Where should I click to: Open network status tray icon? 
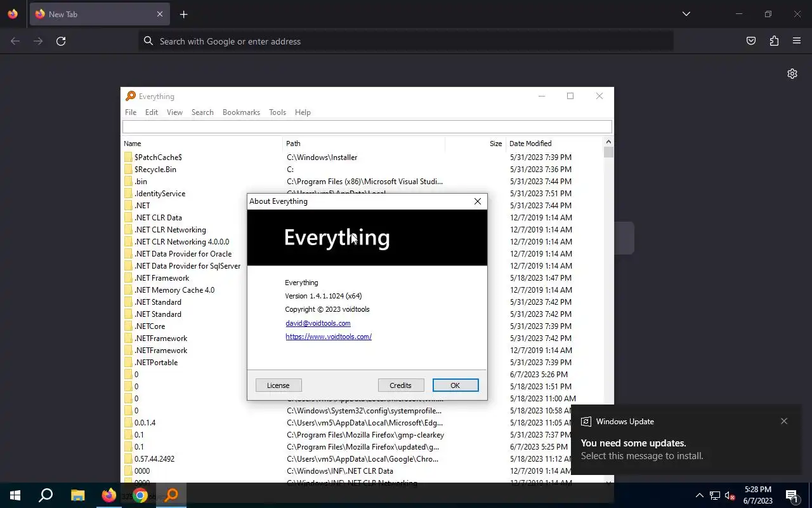click(x=715, y=495)
